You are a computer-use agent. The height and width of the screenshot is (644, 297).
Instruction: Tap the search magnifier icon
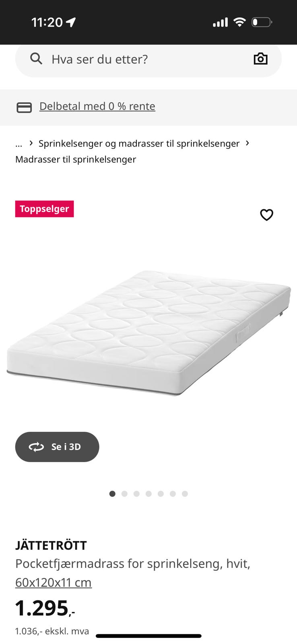tap(36, 59)
